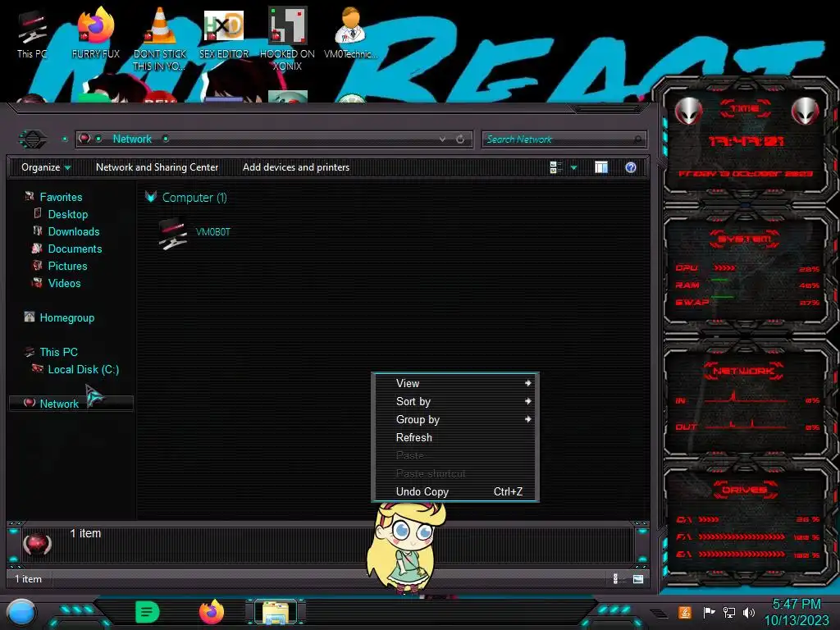Viewport: 840px width, 630px height.
Task: Click the Start orb button
Action: (x=21, y=612)
